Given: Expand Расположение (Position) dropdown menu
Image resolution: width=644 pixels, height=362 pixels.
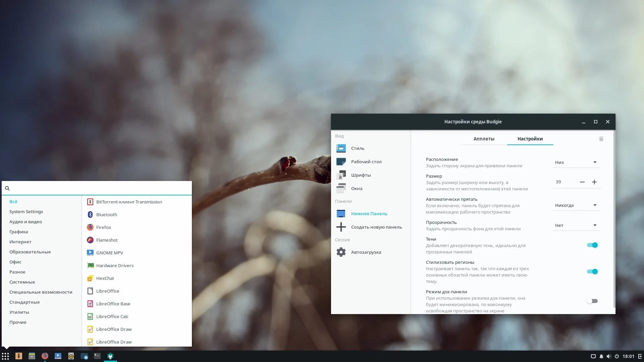Looking at the screenshot, I should pyautogui.click(x=575, y=162).
